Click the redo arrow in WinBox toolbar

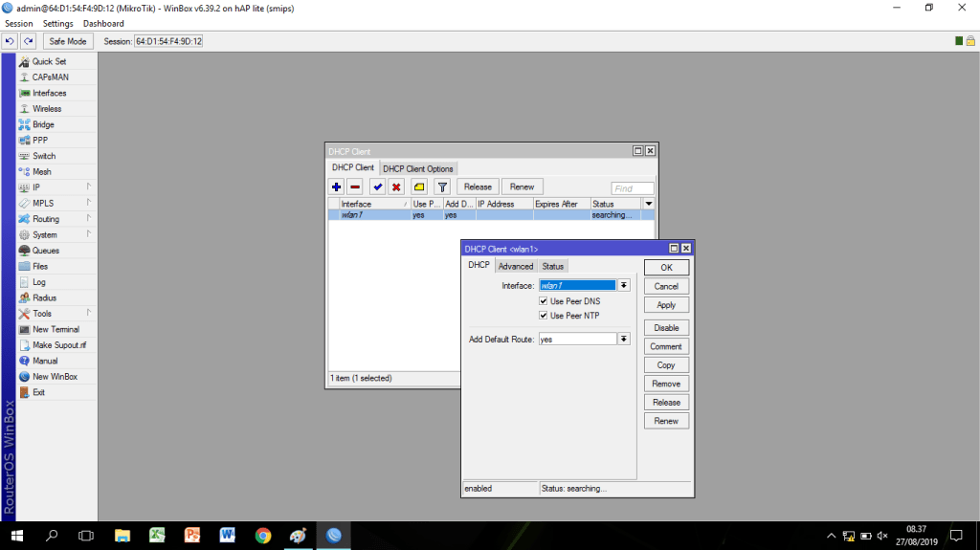[29, 41]
